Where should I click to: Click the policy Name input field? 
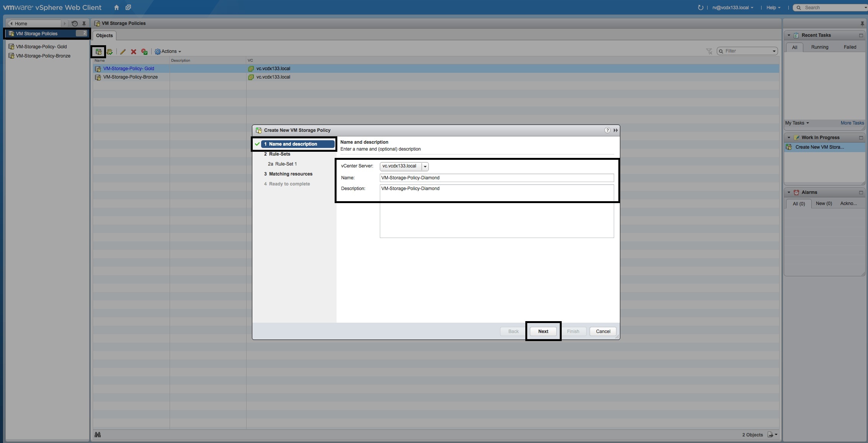(x=496, y=178)
